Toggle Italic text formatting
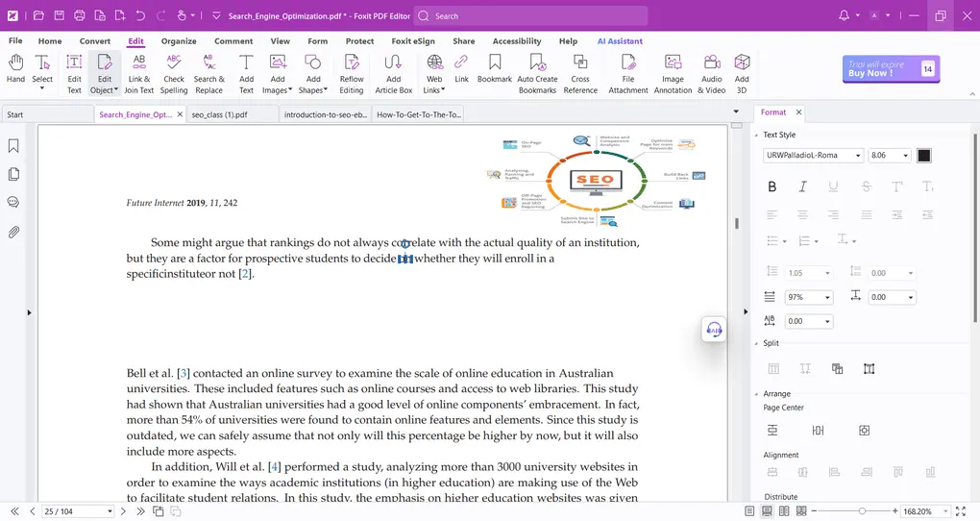980x521 pixels. [802, 186]
